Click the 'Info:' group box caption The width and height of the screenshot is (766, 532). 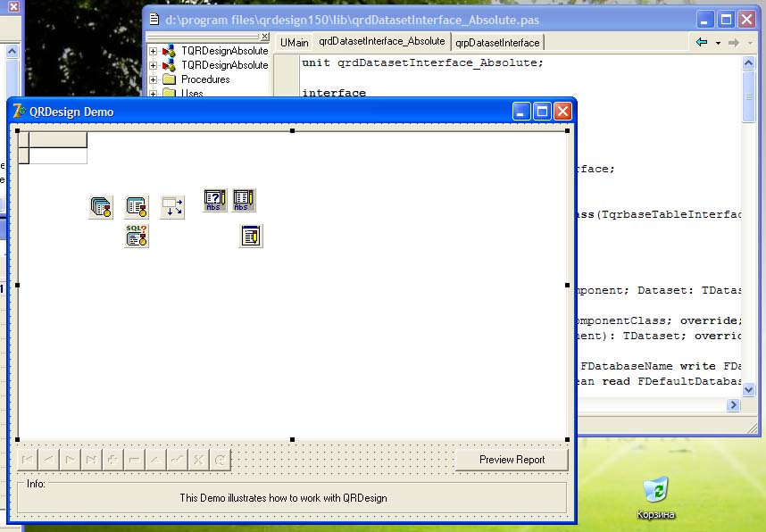pyautogui.click(x=36, y=484)
